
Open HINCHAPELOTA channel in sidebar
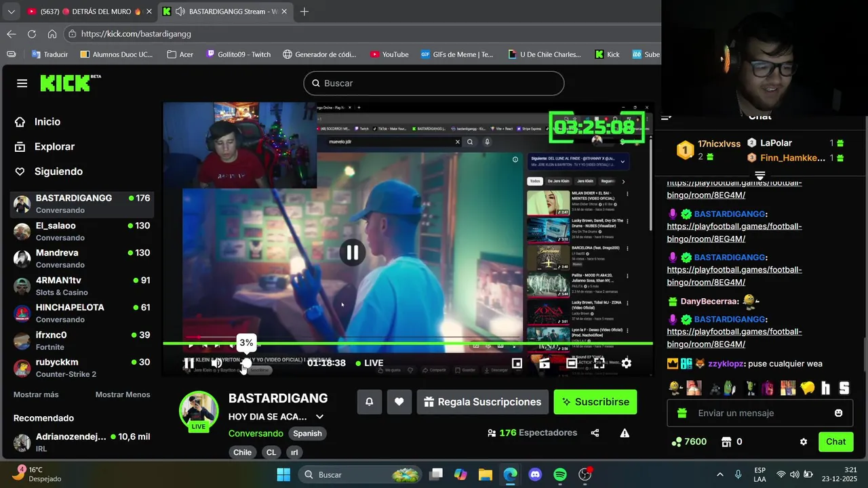[82, 313]
